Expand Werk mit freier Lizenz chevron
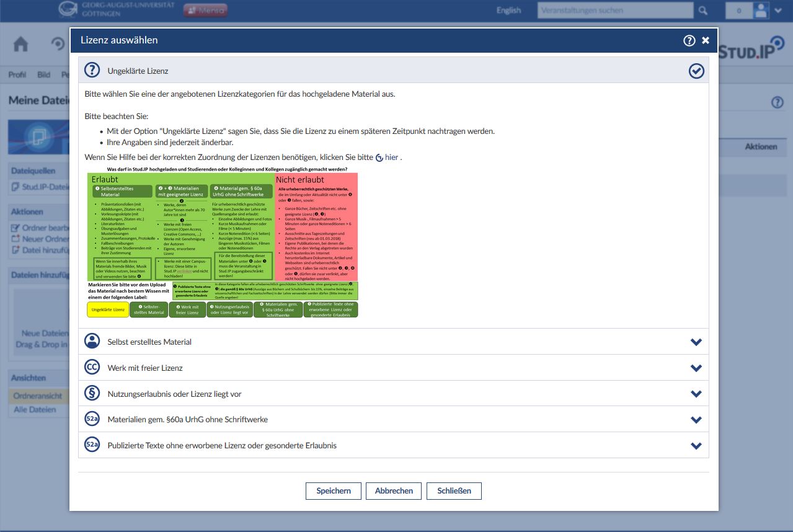793x532 pixels. pyautogui.click(x=696, y=368)
